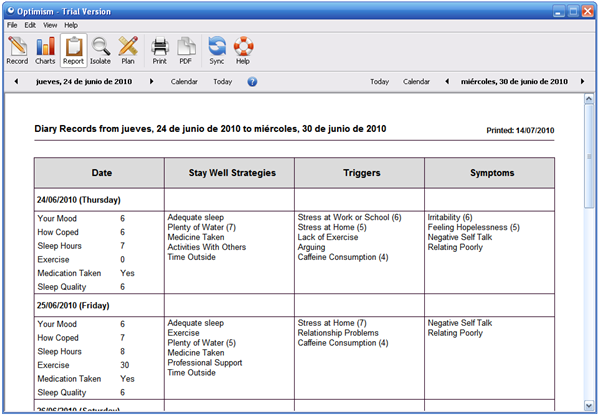Image resolution: width=599 pixels, height=415 pixels.
Task: Click 'Arguing' trigger
Action: click(311, 247)
